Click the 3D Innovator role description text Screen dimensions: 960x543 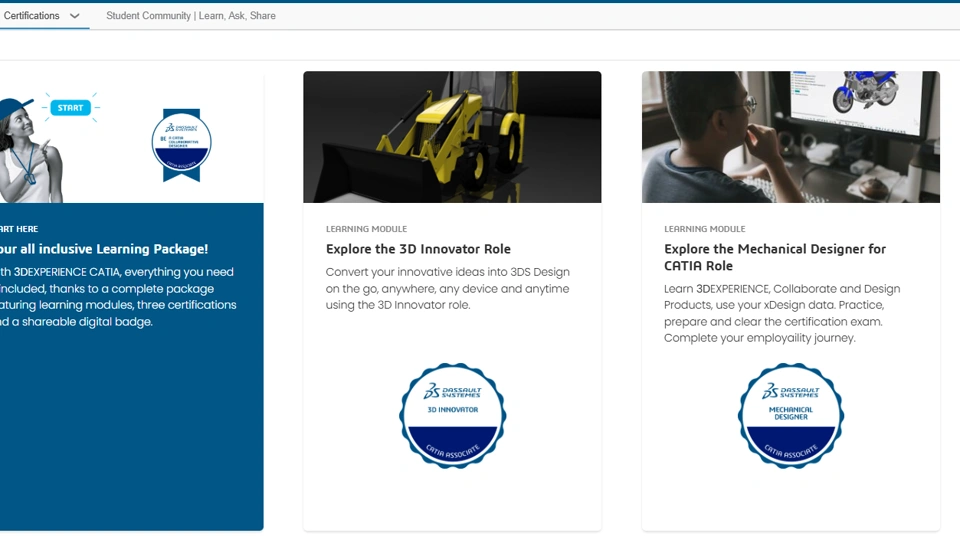[448, 288]
